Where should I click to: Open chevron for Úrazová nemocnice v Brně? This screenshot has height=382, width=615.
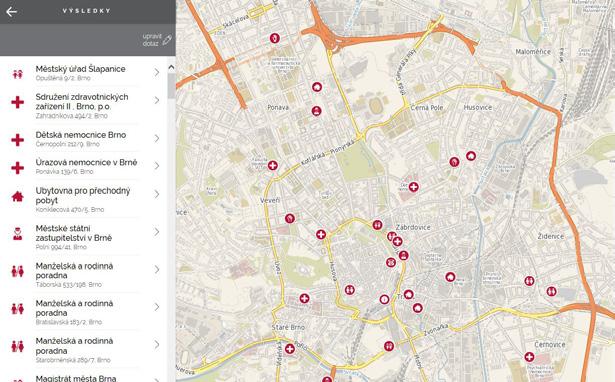tap(156, 166)
